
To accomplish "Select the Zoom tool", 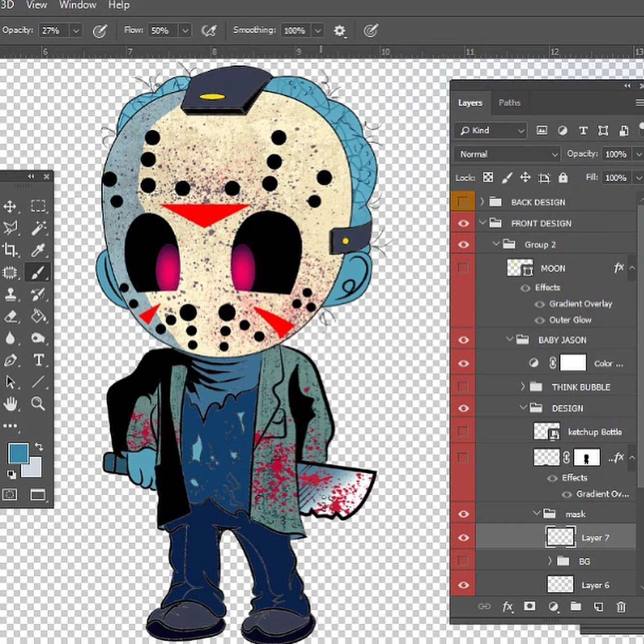I will (x=38, y=404).
